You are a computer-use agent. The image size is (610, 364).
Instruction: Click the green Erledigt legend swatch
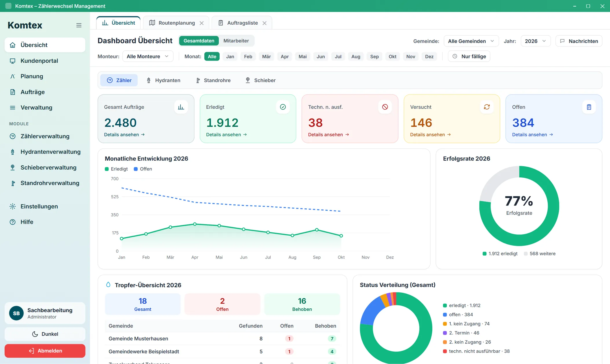tap(107, 169)
